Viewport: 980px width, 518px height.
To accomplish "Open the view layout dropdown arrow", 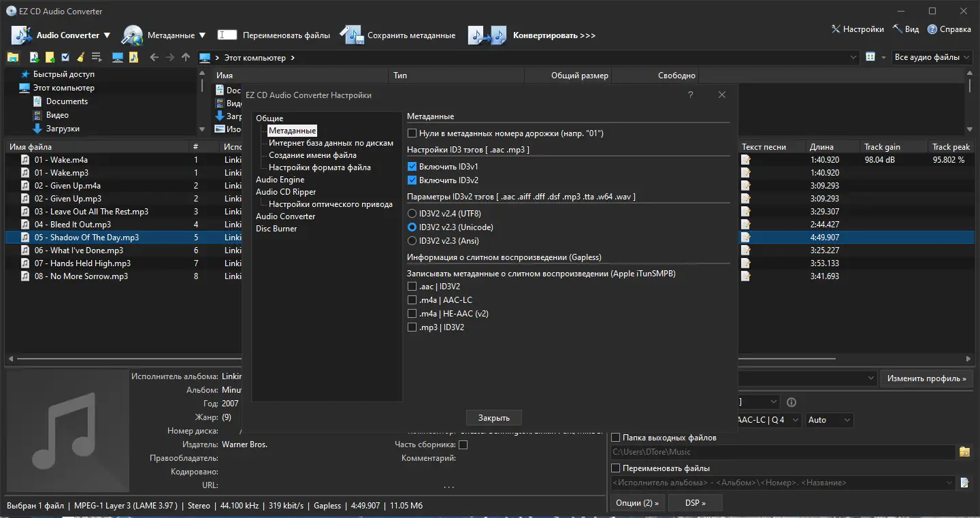I will tap(884, 58).
